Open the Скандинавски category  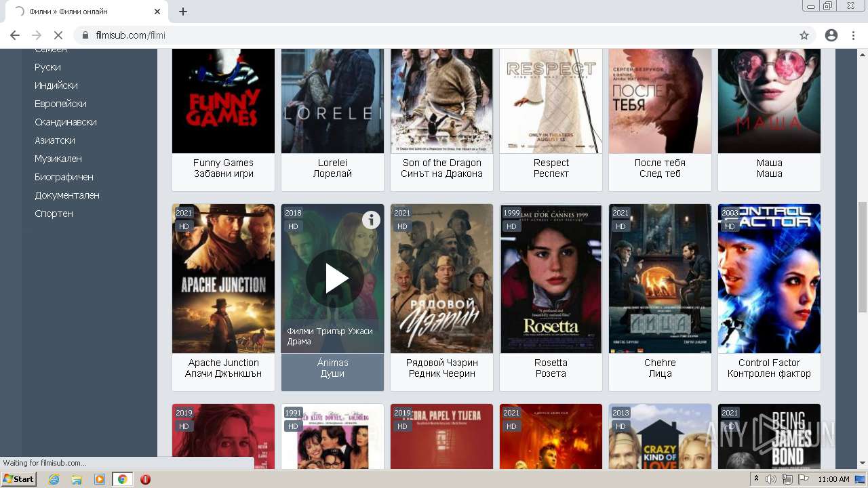pyautogui.click(x=66, y=122)
